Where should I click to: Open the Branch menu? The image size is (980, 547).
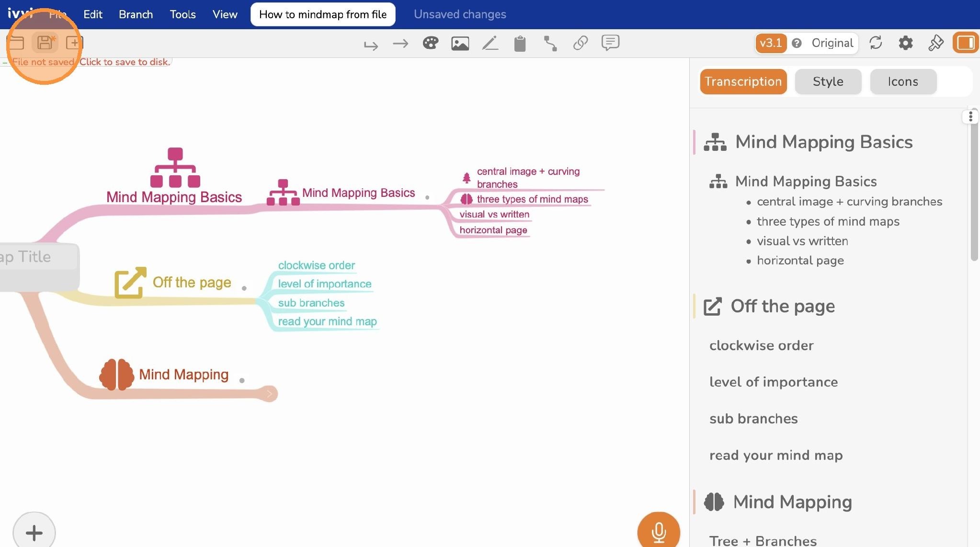[136, 14]
